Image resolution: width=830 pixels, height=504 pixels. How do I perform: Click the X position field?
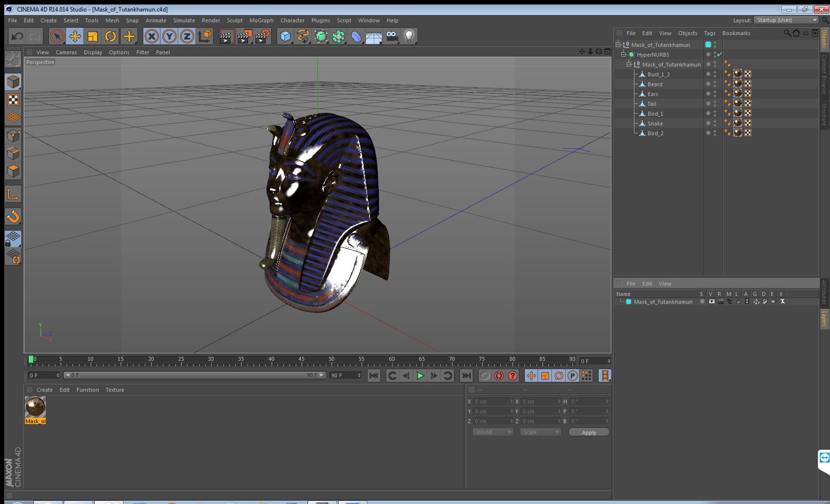(x=493, y=401)
